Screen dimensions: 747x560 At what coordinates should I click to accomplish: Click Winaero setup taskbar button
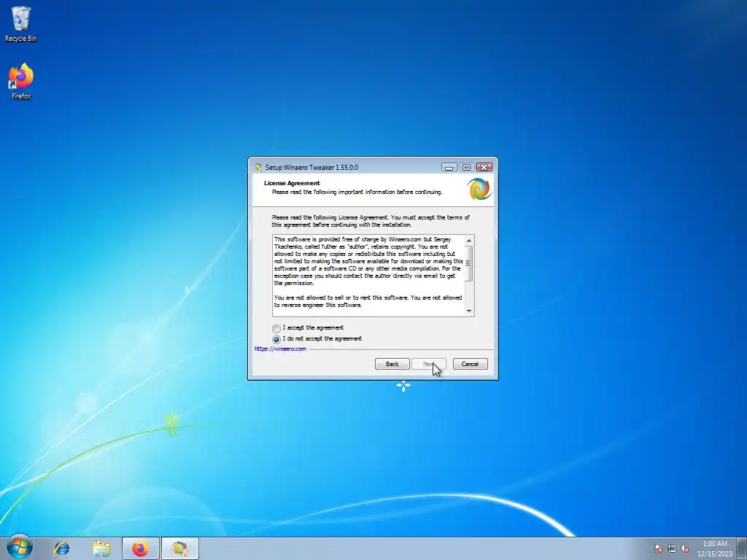[x=180, y=548]
